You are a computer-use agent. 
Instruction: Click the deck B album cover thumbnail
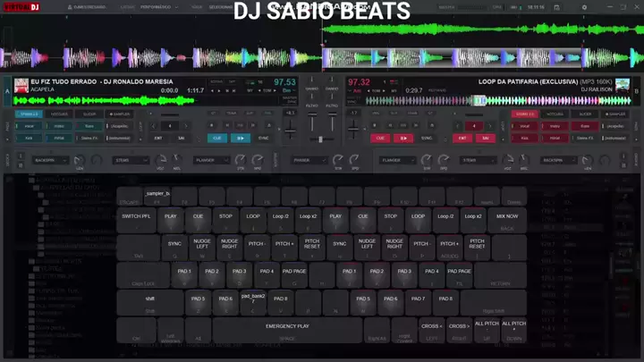pyautogui.click(x=623, y=85)
